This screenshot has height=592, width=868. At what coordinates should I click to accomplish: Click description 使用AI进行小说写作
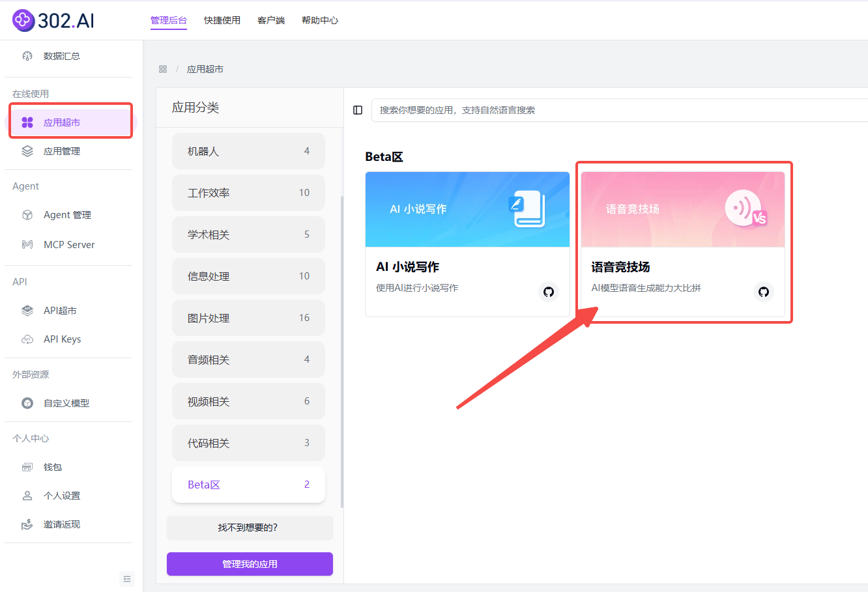pyautogui.click(x=417, y=288)
